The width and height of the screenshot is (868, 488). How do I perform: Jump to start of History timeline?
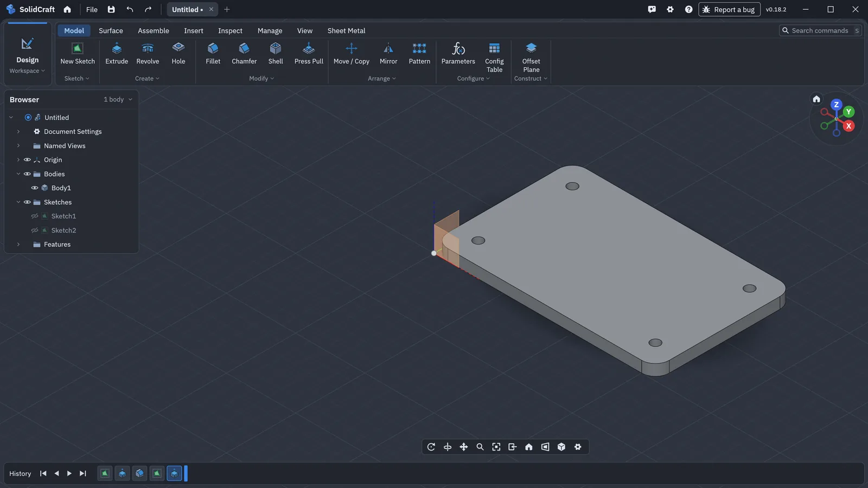point(43,473)
